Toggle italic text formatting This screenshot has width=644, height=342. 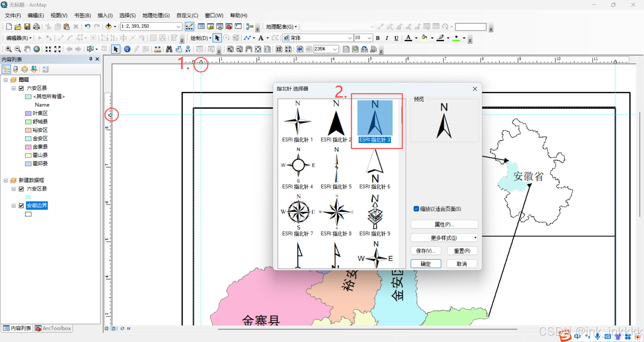click(387, 38)
